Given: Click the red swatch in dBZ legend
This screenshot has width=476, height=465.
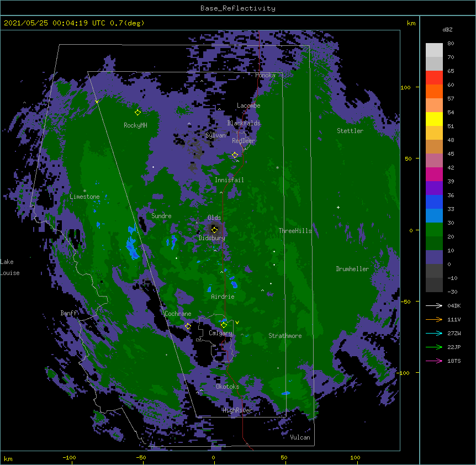Looking at the screenshot, I should [434, 77].
